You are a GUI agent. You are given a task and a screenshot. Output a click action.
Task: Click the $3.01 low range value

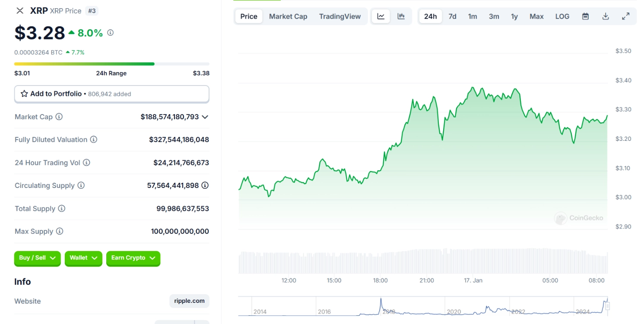(x=22, y=73)
